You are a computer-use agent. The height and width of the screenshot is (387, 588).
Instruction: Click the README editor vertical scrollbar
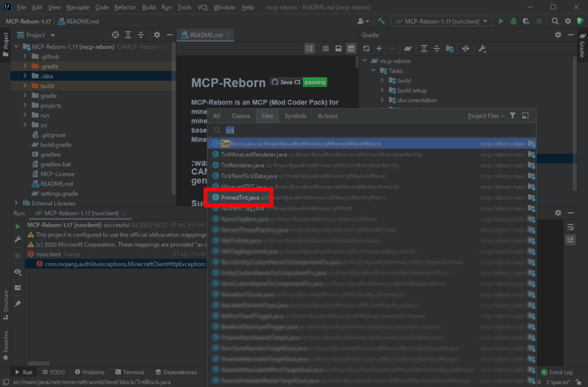[x=357, y=62]
